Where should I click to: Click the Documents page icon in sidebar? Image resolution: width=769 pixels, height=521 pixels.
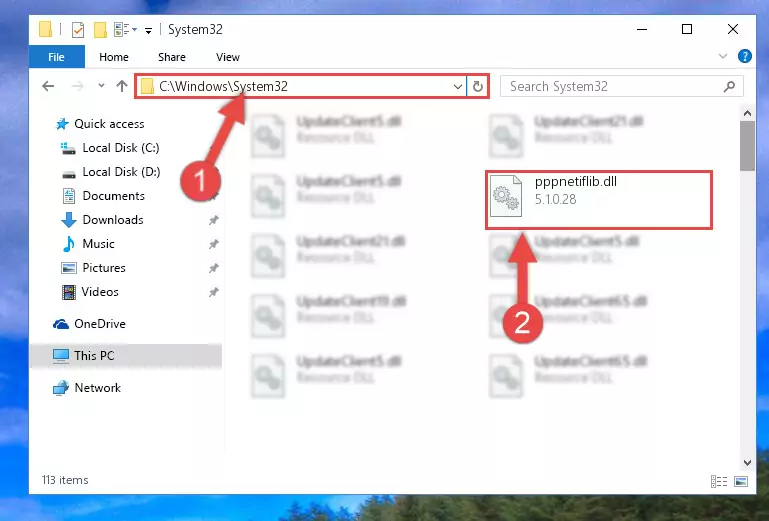click(69, 196)
